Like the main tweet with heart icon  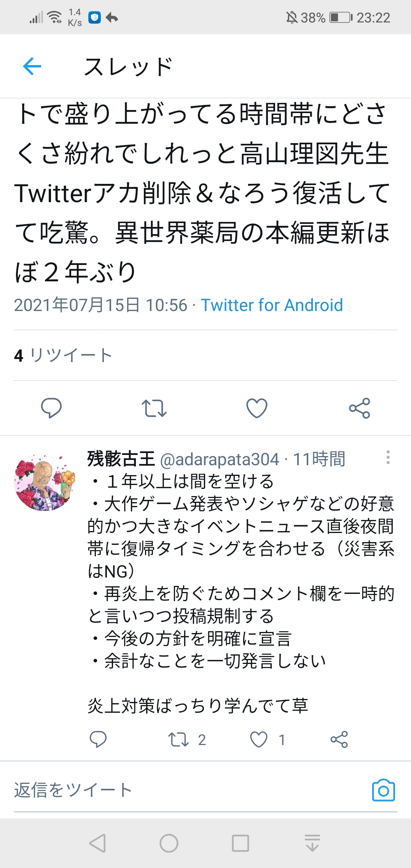coord(257,408)
